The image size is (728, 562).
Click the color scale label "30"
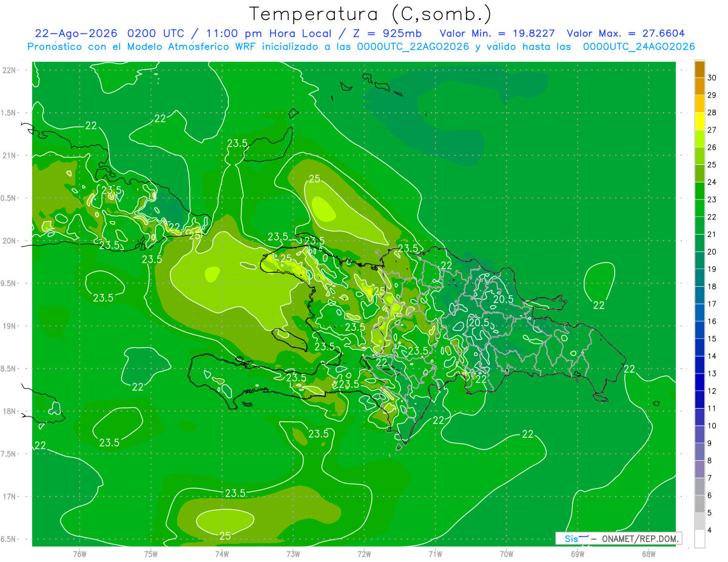pyautogui.click(x=712, y=78)
